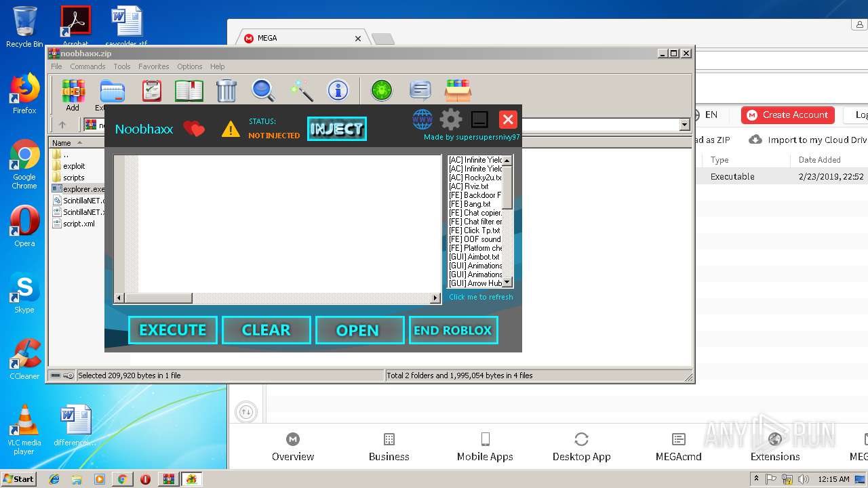Open the Help menu
The width and height of the screenshot is (868, 488).
217,66
